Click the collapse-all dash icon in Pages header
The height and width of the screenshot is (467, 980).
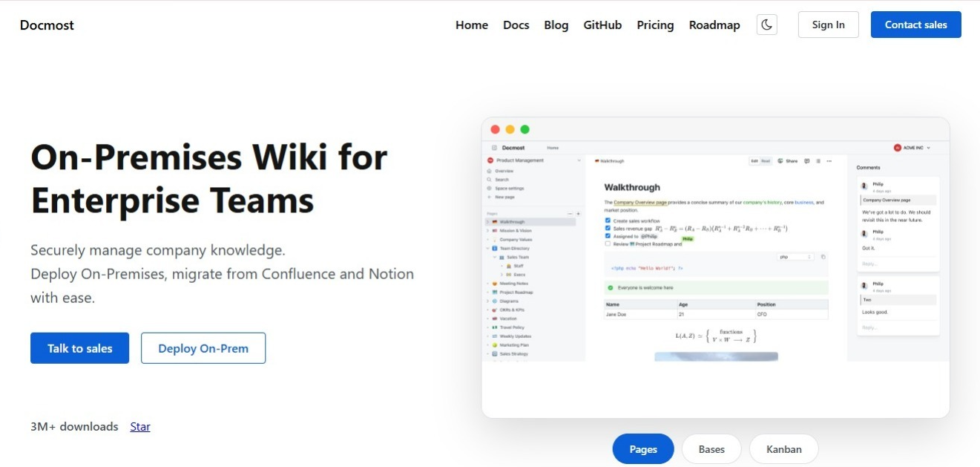(570, 214)
